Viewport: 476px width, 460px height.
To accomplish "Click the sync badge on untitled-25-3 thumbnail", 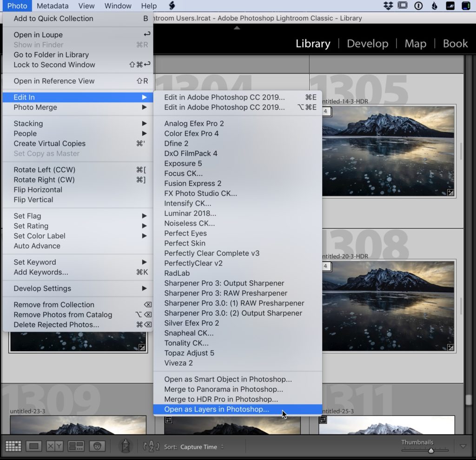I will pos(323,420).
